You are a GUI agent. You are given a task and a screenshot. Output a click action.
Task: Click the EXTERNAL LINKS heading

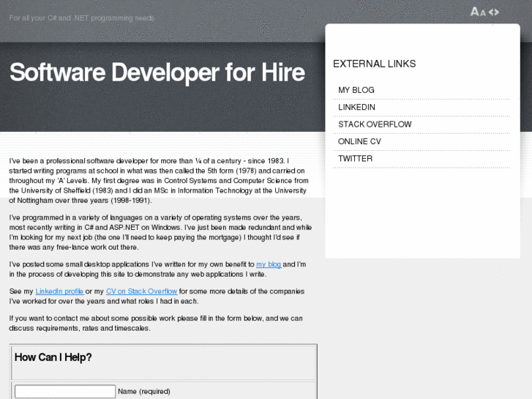tap(374, 64)
